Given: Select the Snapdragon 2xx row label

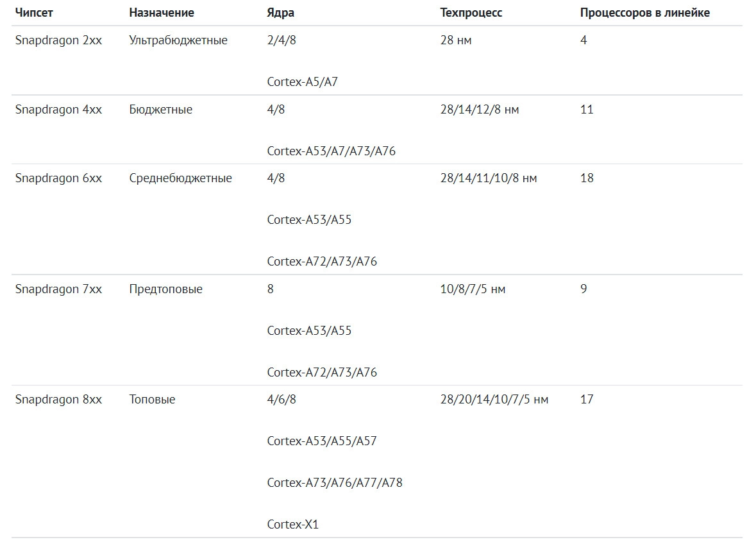Looking at the screenshot, I should point(58,40).
